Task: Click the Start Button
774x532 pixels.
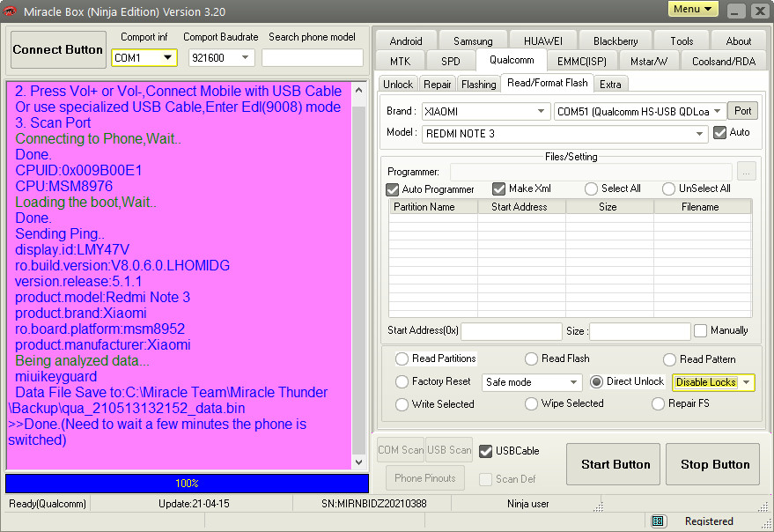Action: 613,464
